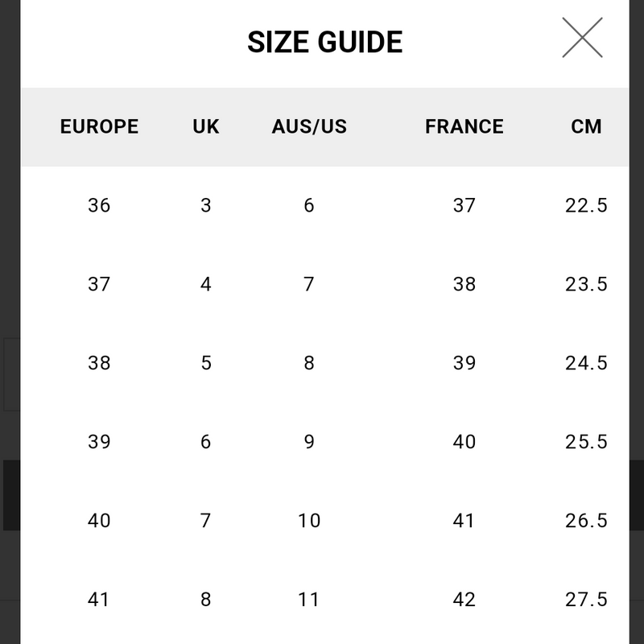
Task: Select Europe size 37 cell
Action: (99, 284)
